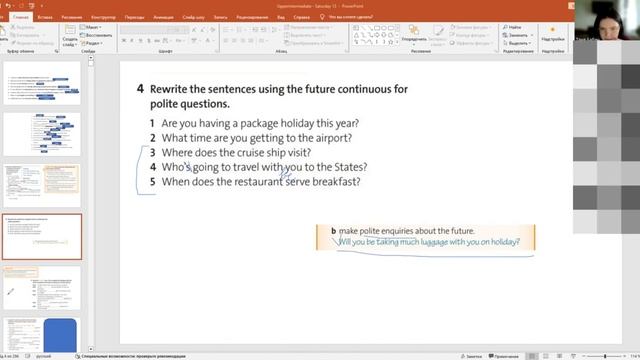Open the Слайд-шоу tab
Viewport: 640px width, 360px height.
[193, 17]
